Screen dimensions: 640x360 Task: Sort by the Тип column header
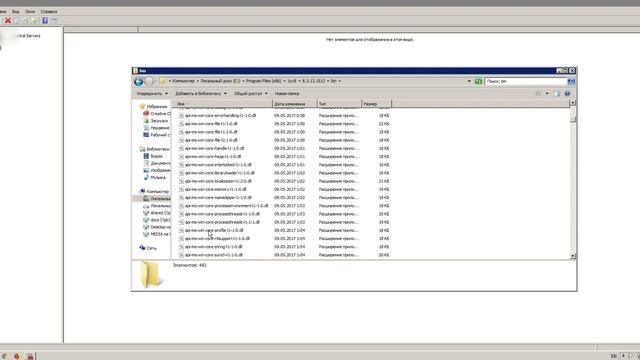coord(339,104)
